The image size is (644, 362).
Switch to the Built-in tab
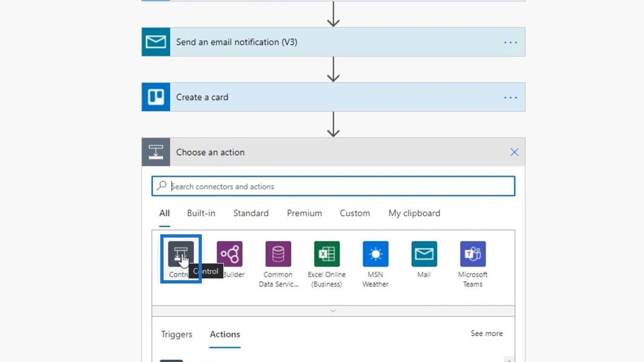pos(201,213)
